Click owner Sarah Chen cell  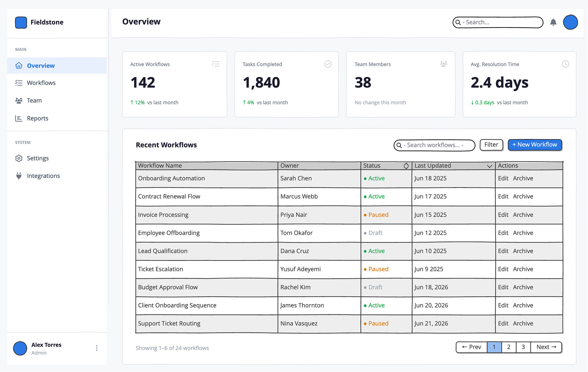point(319,179)
